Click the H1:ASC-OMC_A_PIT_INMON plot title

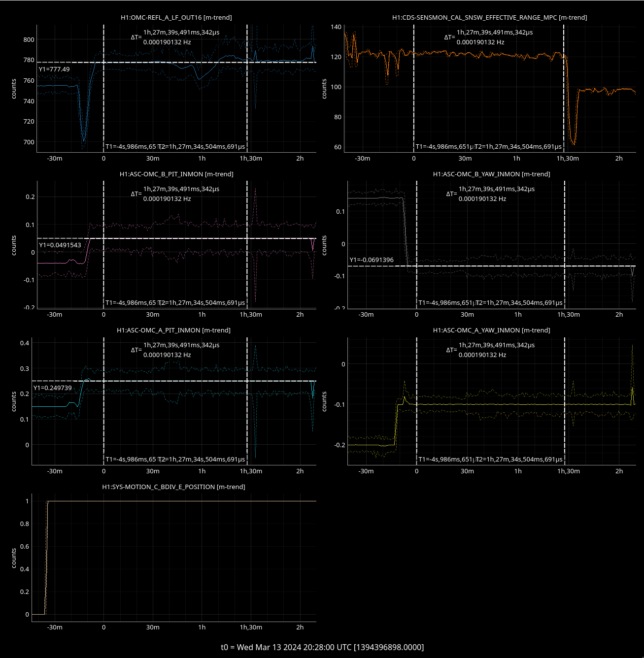click(x=173, y=330)
